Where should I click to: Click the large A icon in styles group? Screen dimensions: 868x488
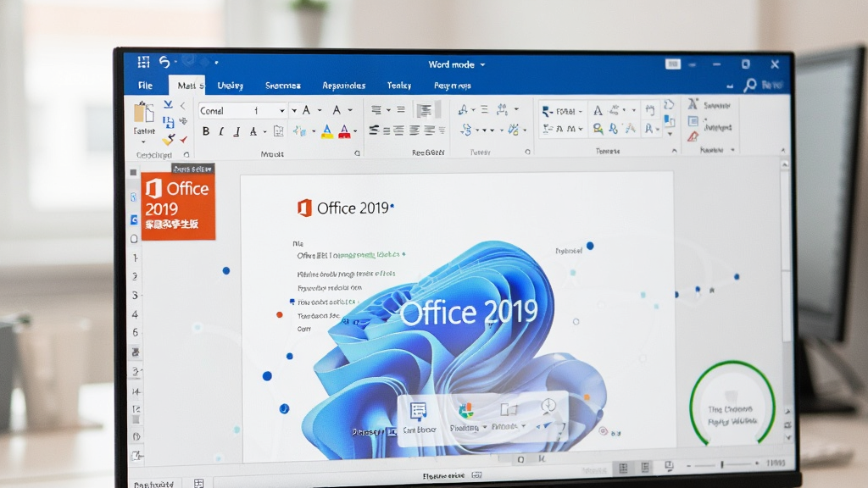[598, 111]
